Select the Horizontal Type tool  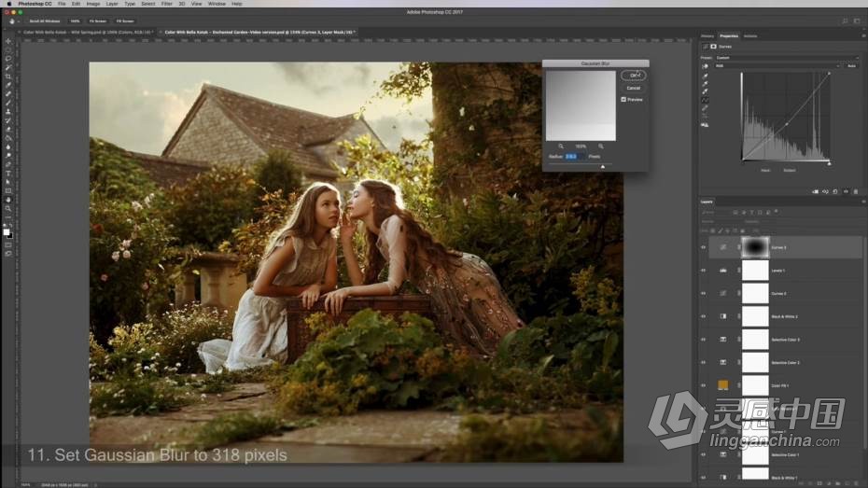click(x=7, y=174)
